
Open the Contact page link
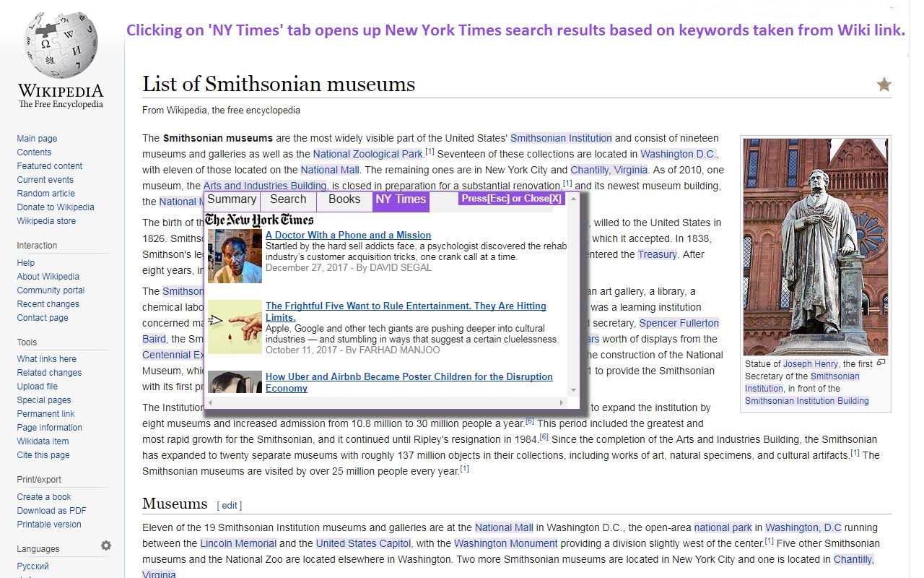tap(43, 318)
